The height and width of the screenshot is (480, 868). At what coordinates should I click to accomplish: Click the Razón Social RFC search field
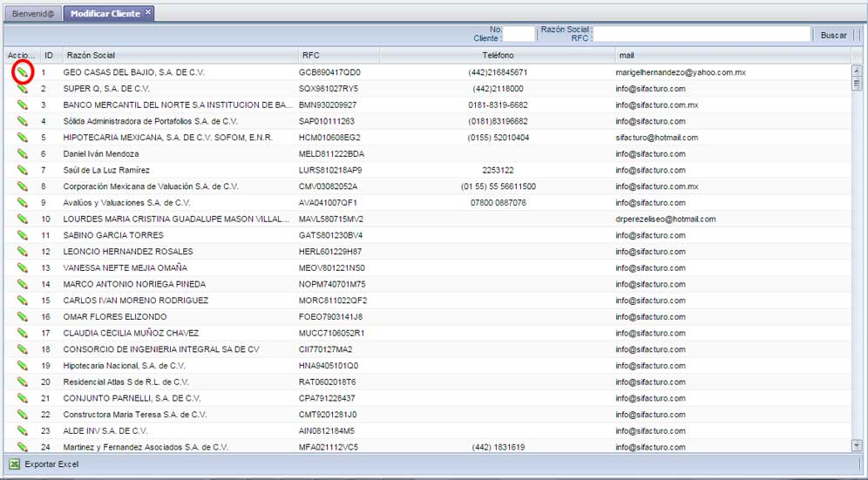[702, 34]
